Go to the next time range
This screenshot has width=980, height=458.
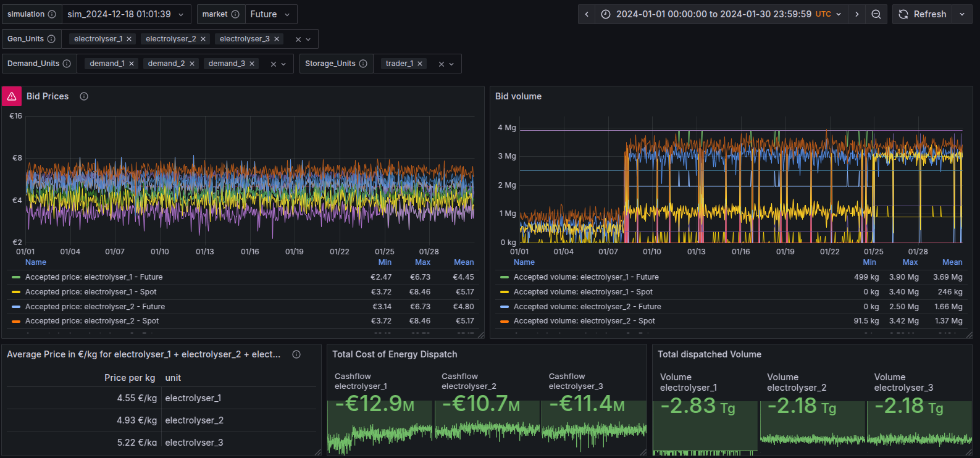856,14
